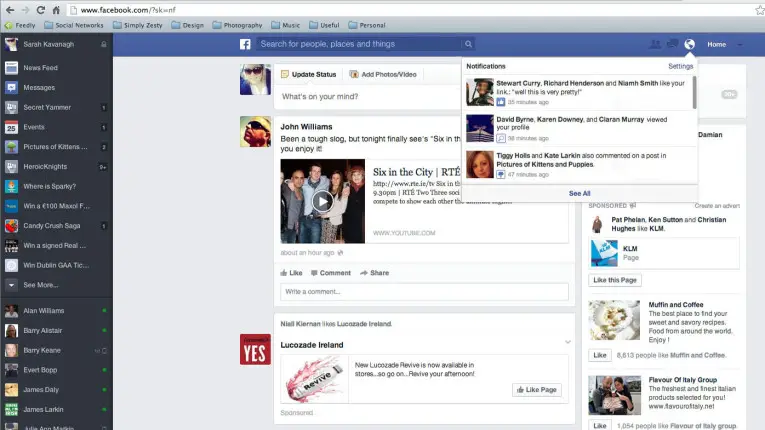Open notification Settings link
This screenshot has height=430, width=765.
pyautogui.click(x=680, y=66)
